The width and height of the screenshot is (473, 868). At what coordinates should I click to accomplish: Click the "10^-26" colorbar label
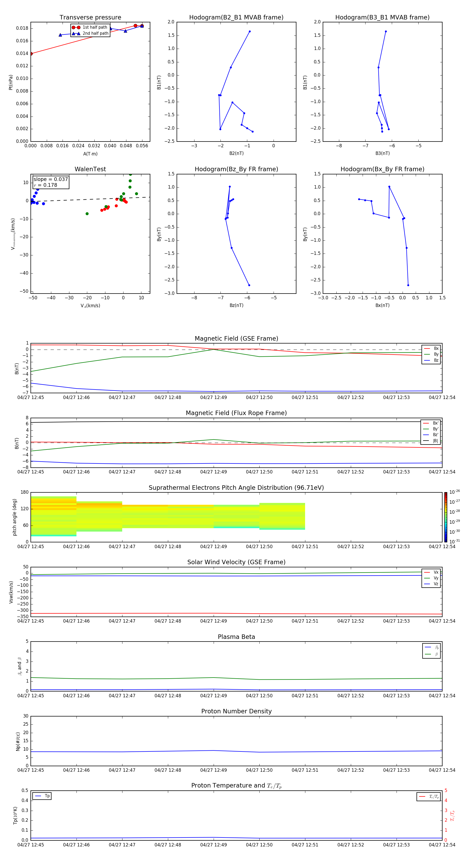click(x=455, y=492)
